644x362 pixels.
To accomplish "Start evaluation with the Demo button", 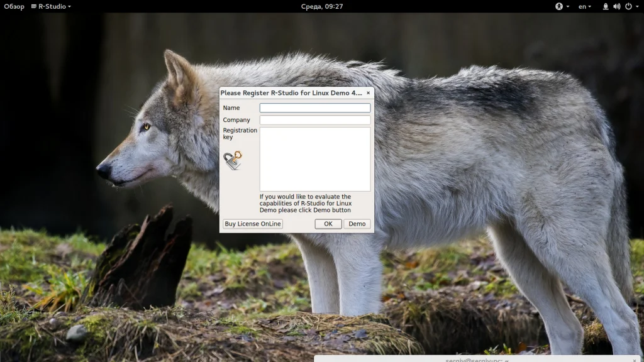I will 357,224.
